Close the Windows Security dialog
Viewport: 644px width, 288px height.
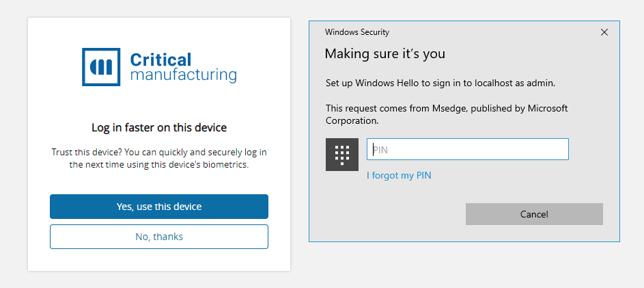604,32
